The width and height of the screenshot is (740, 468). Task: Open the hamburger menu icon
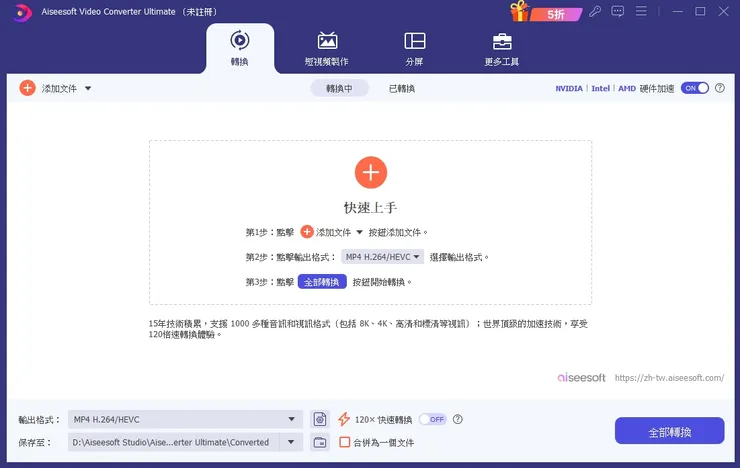(641, 11)
